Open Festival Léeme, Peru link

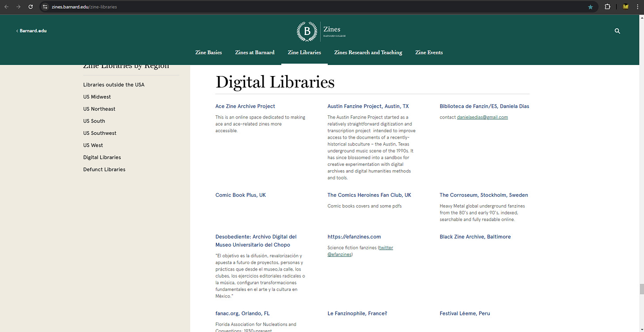pyautogui.click(x=465, y=313)
